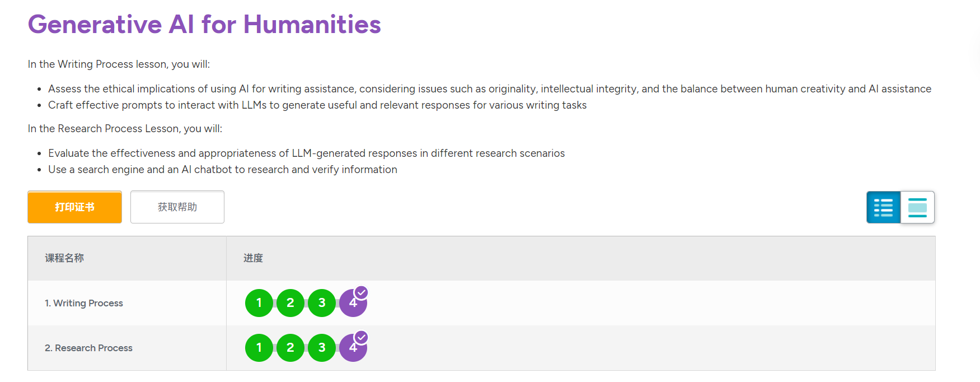Click the Generative AI for Humanities title
Screen dimensions: 980x382
(x=204, y=25)
